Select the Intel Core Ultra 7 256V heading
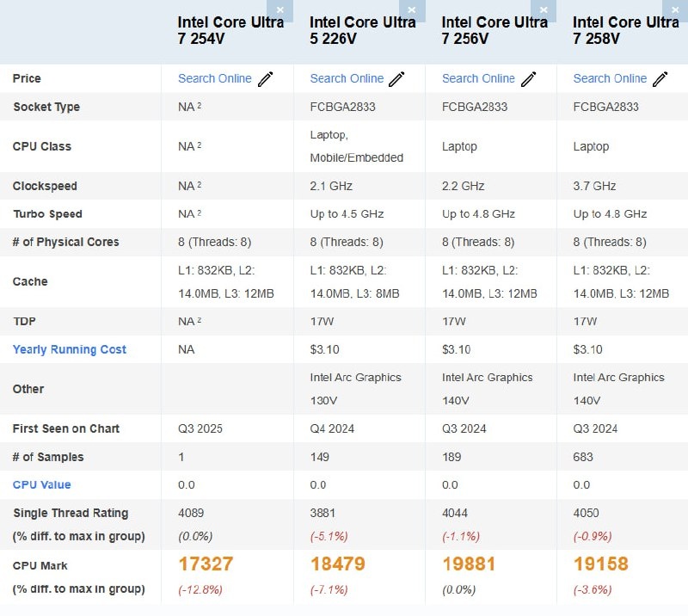This screenshot has width=688, height=616. tap(494, 30)
